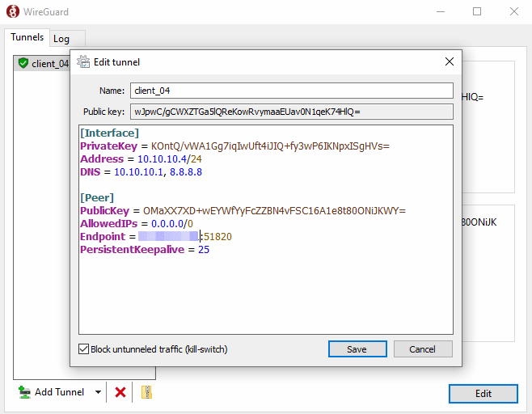
Task: Click the Add Tunnel icon
Action: (x=24, y=392)
